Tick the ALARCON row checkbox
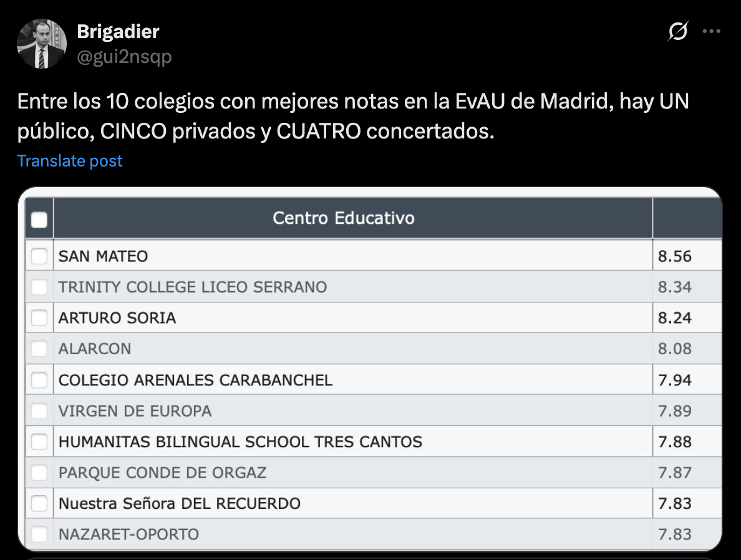741x560 pixels. pyautogui.click(x=39, y=349)
